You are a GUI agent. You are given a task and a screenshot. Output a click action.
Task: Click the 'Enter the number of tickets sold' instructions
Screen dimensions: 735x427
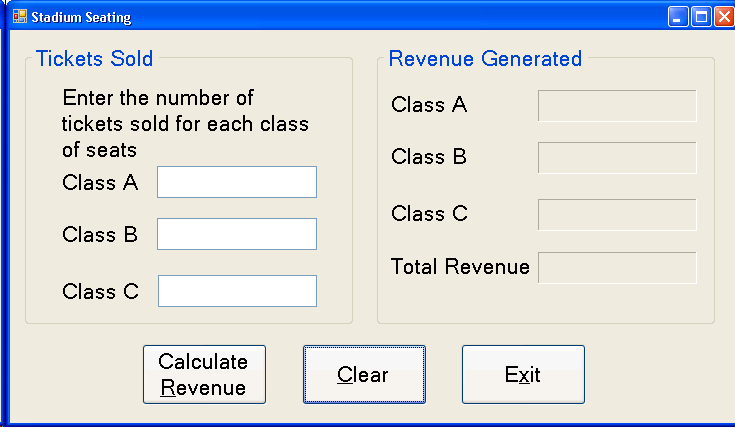(x=185, y=124)
